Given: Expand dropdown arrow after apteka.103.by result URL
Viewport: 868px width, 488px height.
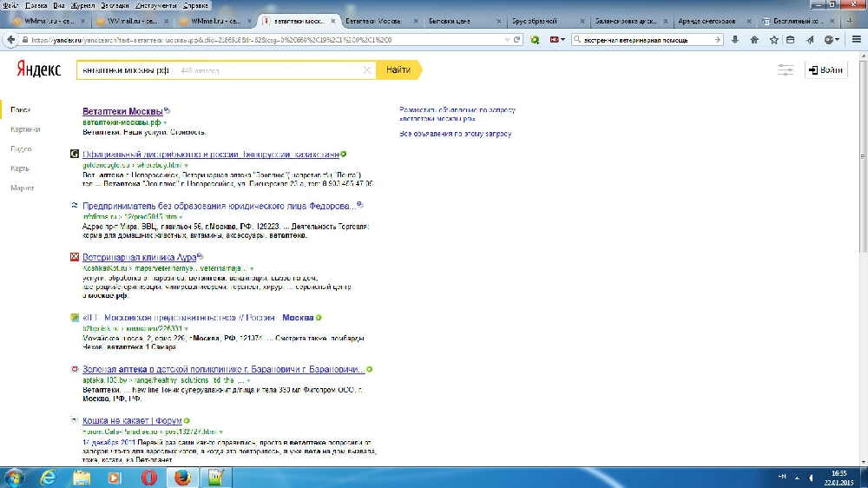Looking at the screenshot, I should (248, 380).
